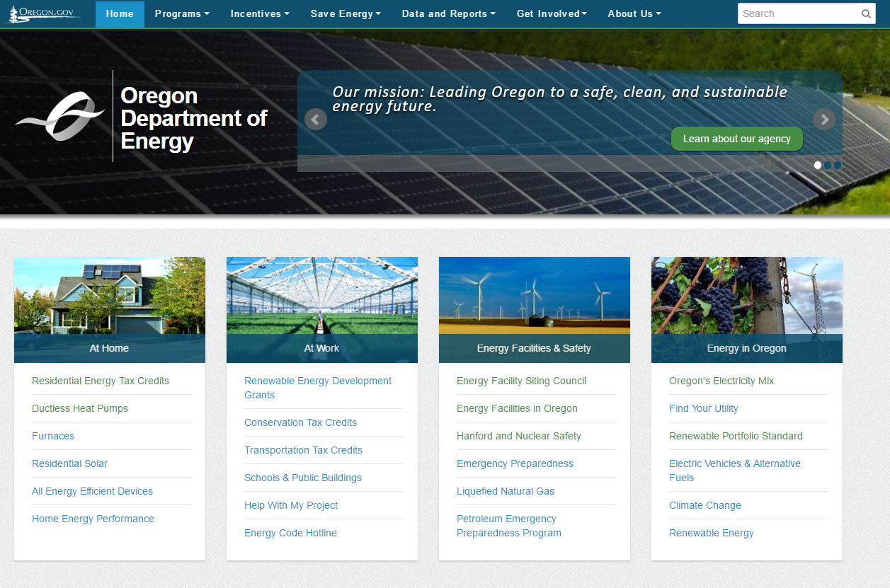Click the At Home card heading
This screenshot has height=588, width=890.
(x=110, y=348)
